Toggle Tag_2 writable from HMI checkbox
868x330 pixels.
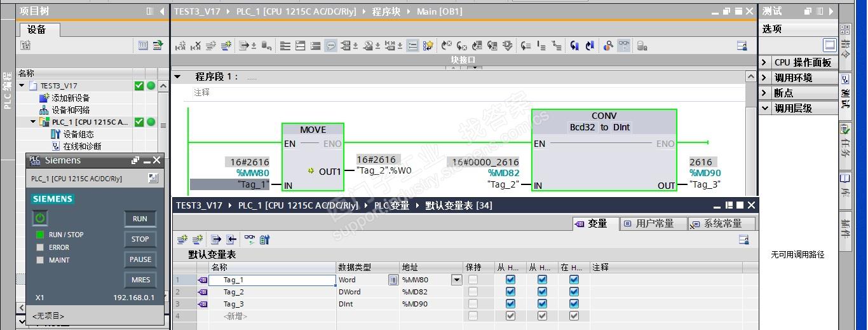coord(542,292)
